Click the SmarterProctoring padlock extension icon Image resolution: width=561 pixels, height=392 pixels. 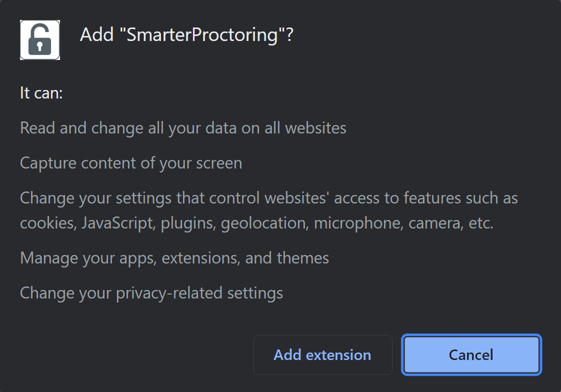39,40
